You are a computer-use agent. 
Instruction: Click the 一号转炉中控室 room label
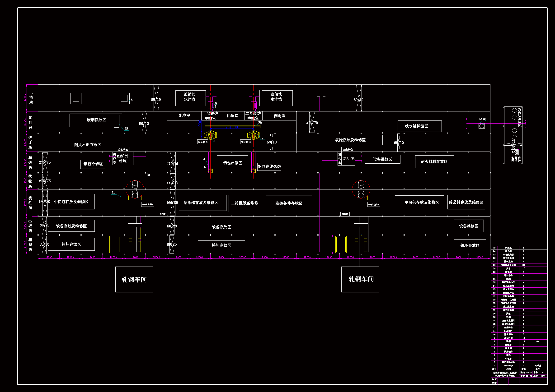[210, 116]
